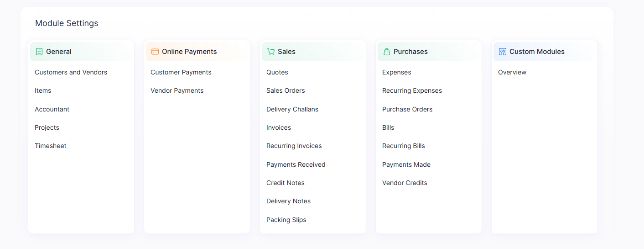Open Recurring Expenses settings

[x=412, y=90]
